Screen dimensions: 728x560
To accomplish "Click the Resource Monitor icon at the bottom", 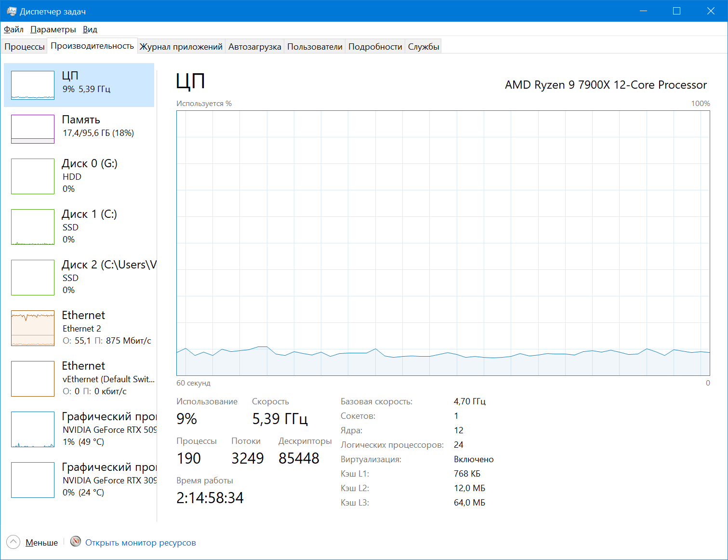I will click(x=76, y=542).
